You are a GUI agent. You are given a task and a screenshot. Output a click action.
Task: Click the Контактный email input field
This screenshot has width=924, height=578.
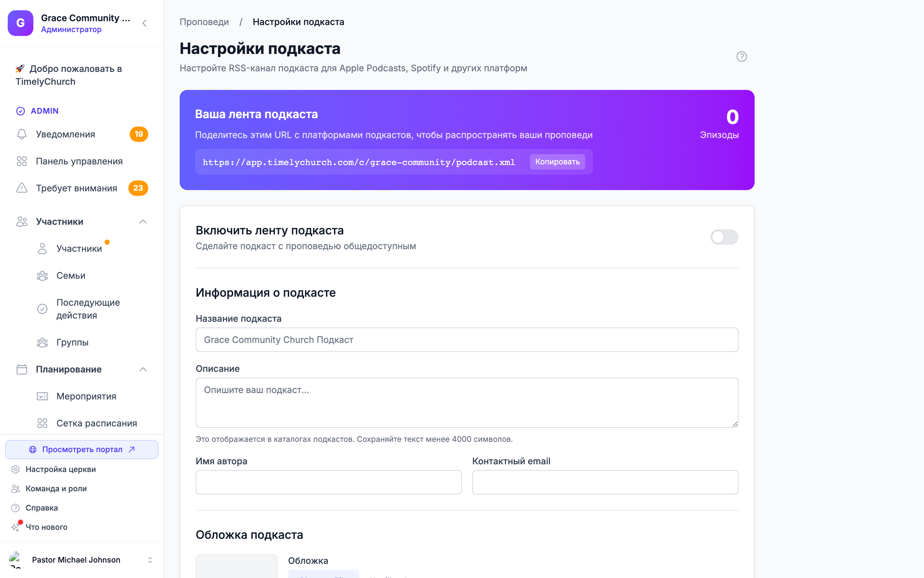605,482
